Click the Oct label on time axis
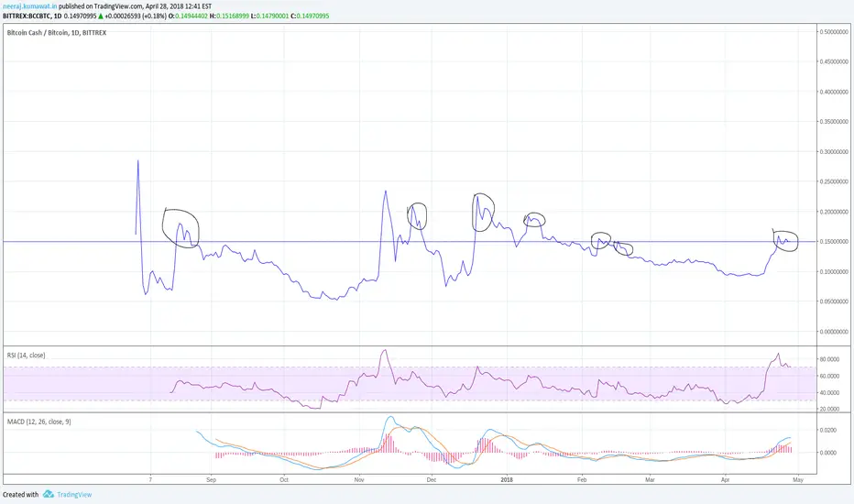This screenshot has width=854, height=504. (284, 479)
